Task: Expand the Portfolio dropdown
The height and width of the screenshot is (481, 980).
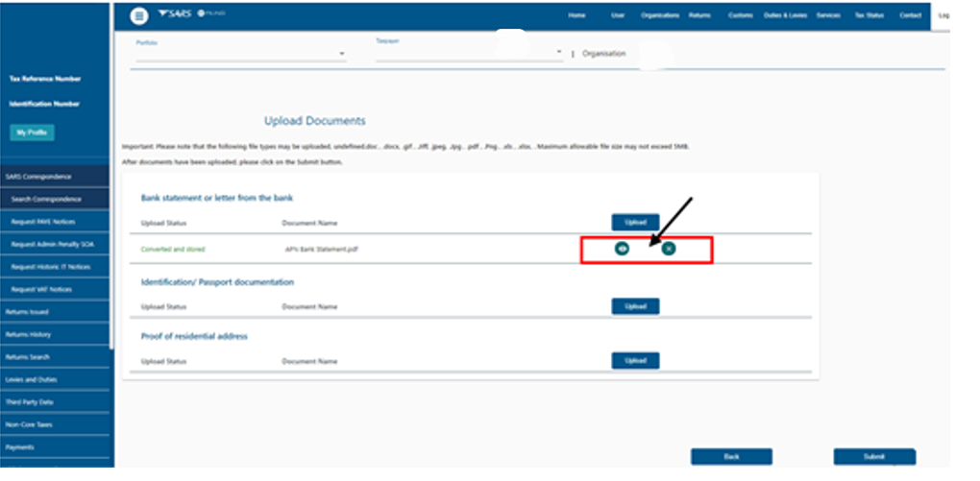Action: (342, 54)
